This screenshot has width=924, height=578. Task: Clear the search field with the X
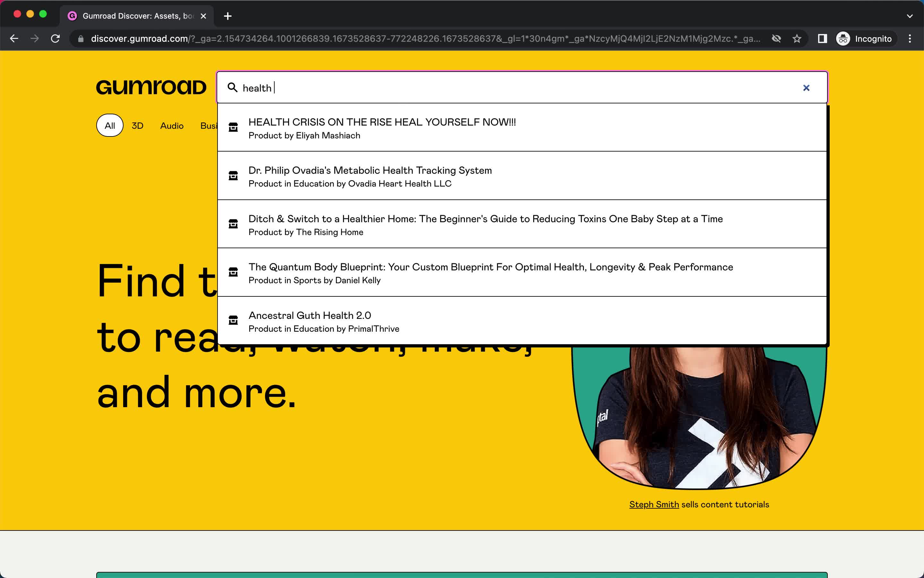(806, 88)
